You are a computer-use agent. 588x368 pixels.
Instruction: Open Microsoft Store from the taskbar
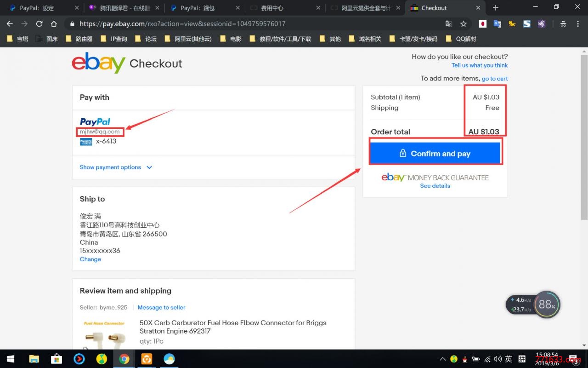[x=57, y=359]
